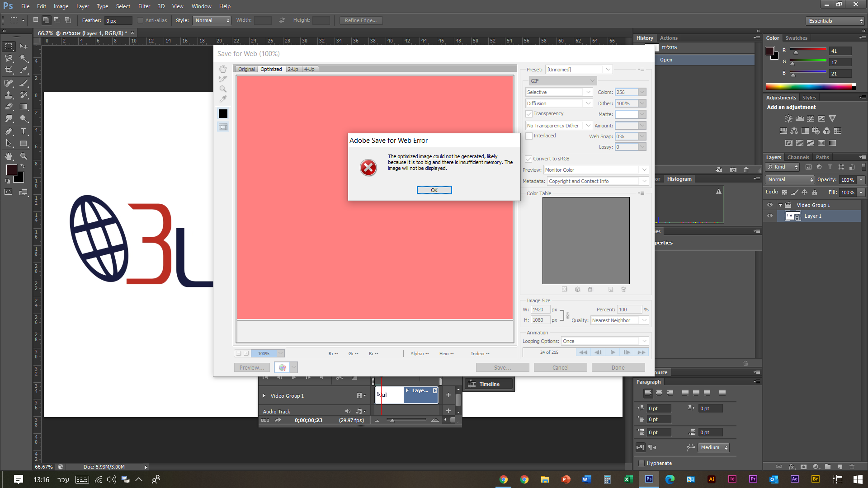868x488 pixels.
Task: Select the Pen tool
Action: [9, 131]
